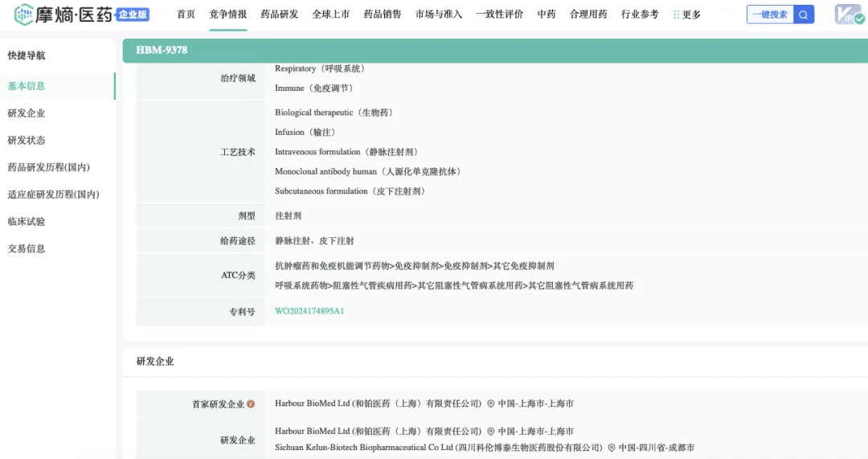Click location pin icon in 首家研发企业 row
Image resolution: width=868 pixels, height=459 pixels.
[x=490, y=404]
